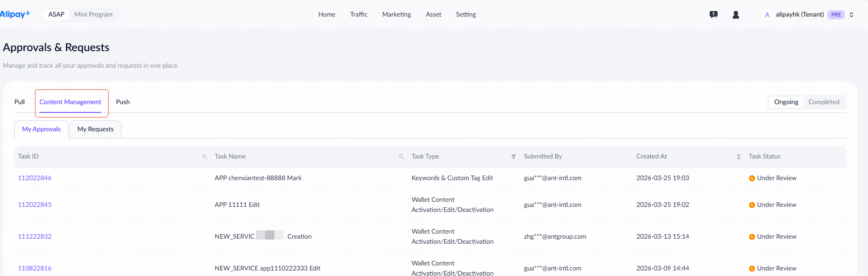Select the ASAP mode toggle
Viewport: 868px width, 276px height.
pyautogui.click(x=56, y=14)
